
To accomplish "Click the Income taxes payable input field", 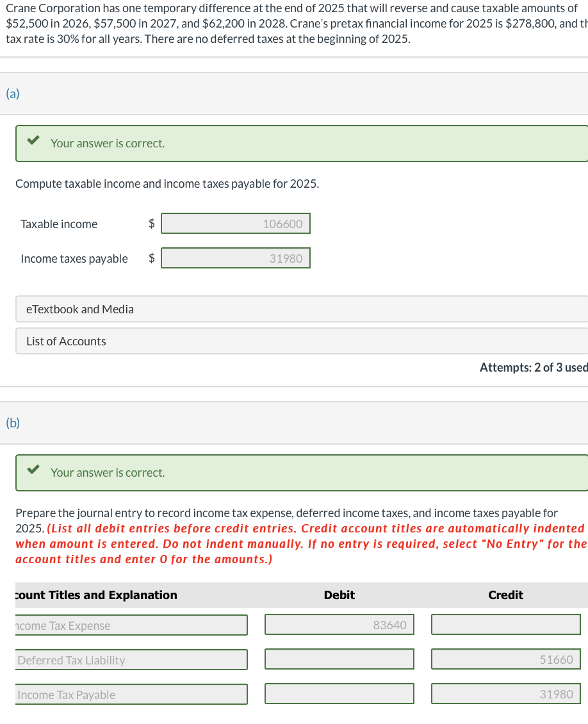I will click(x=235, y=258).
